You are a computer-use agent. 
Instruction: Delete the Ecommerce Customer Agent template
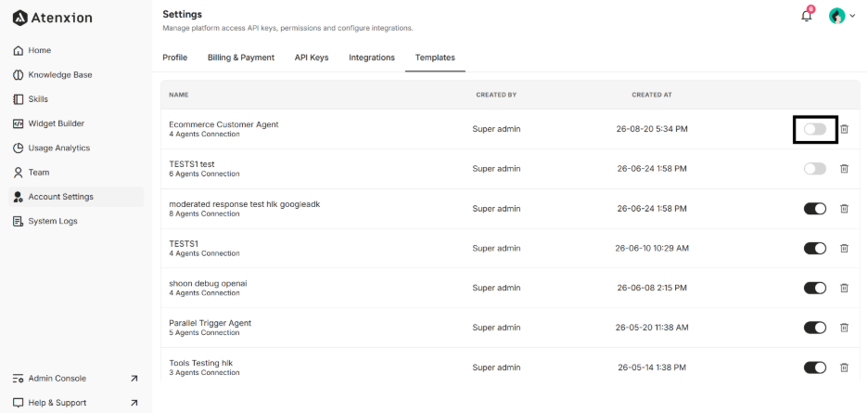point(844,129)
